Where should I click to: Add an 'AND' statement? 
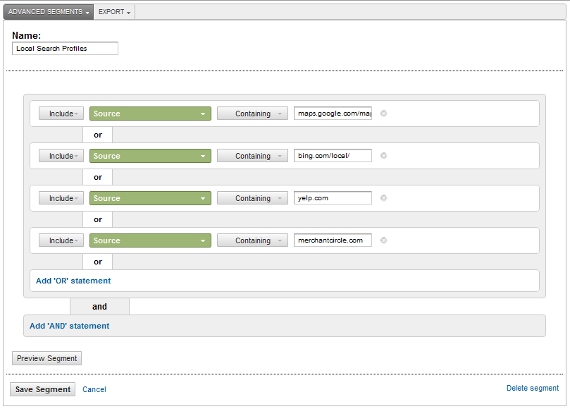pyautogui.click(x=69, y=326)
